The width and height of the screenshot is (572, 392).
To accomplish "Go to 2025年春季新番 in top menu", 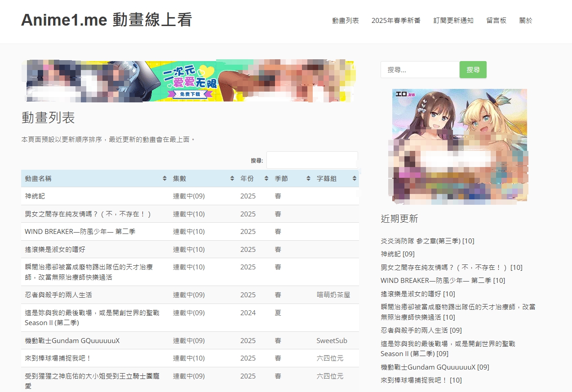I will [x=396, y=21].
